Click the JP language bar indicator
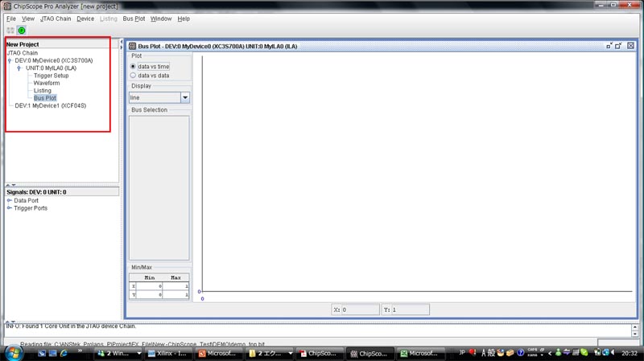The width and height of the screenshot is (644, 361). (461, 352)
